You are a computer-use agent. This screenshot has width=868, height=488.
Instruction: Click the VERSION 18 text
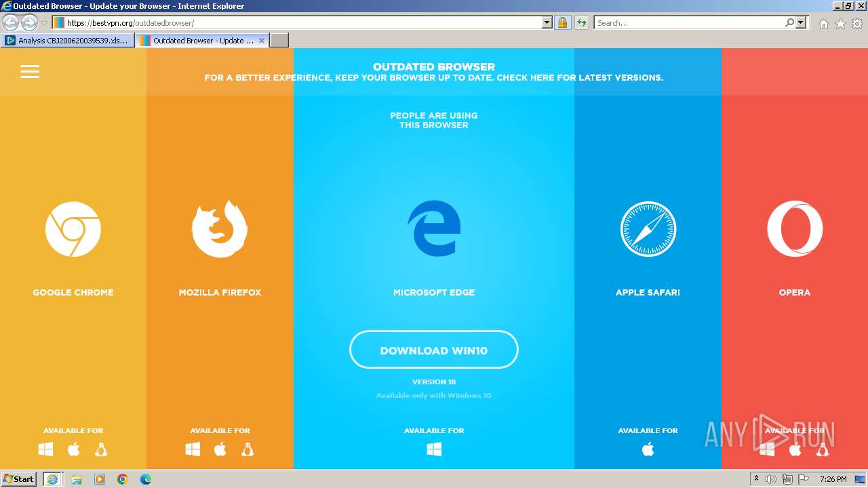(x=434, y=382)
